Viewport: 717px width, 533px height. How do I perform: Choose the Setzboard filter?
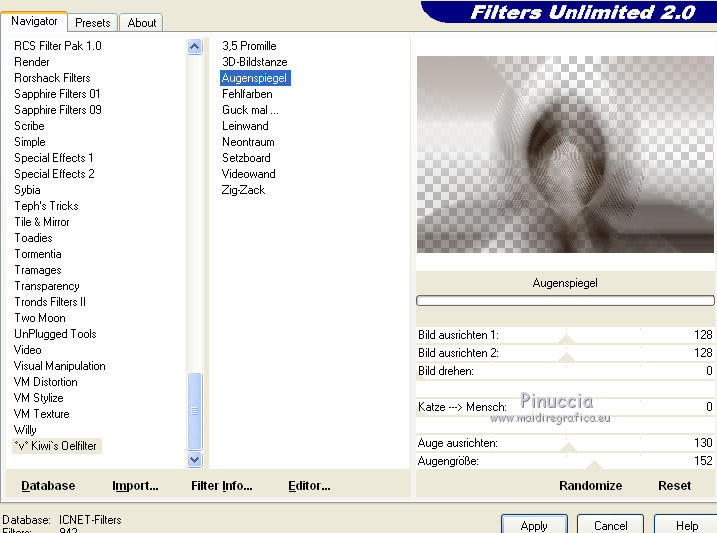click(x=246, y=158)
